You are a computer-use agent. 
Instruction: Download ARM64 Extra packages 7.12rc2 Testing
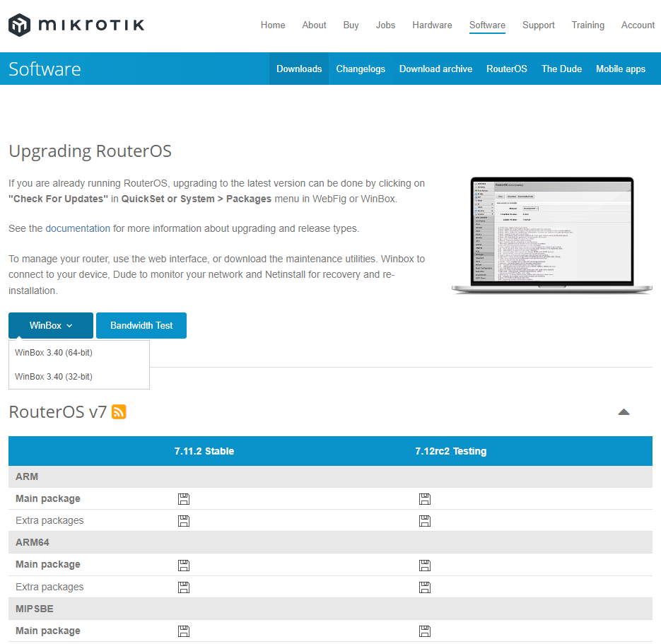click(425, 587)
